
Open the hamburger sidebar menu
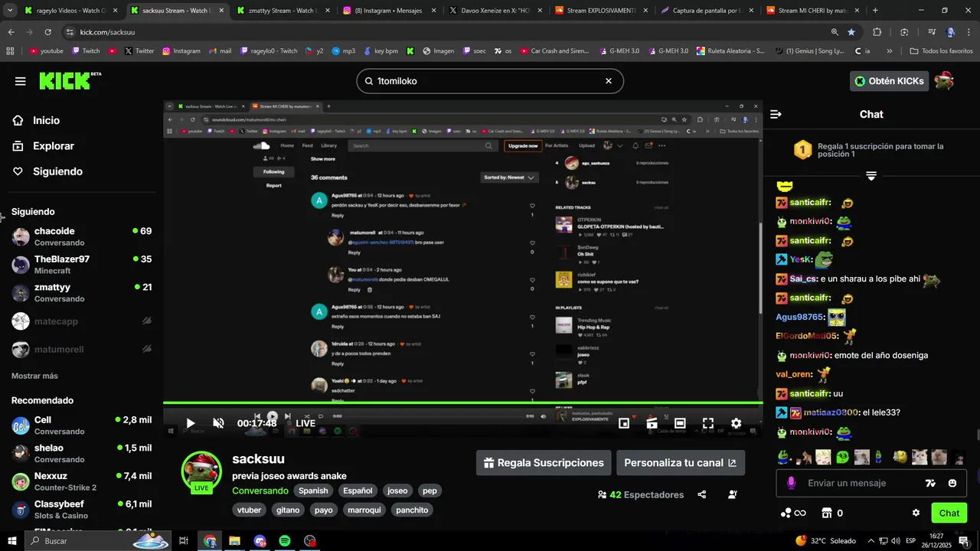pyautogui.click(x=20, y=81)
